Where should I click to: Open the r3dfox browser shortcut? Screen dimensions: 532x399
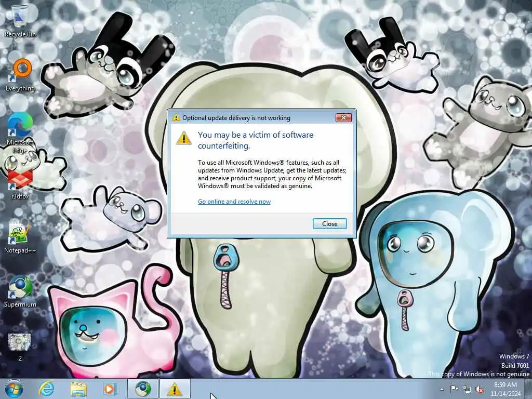click(20, 183)
